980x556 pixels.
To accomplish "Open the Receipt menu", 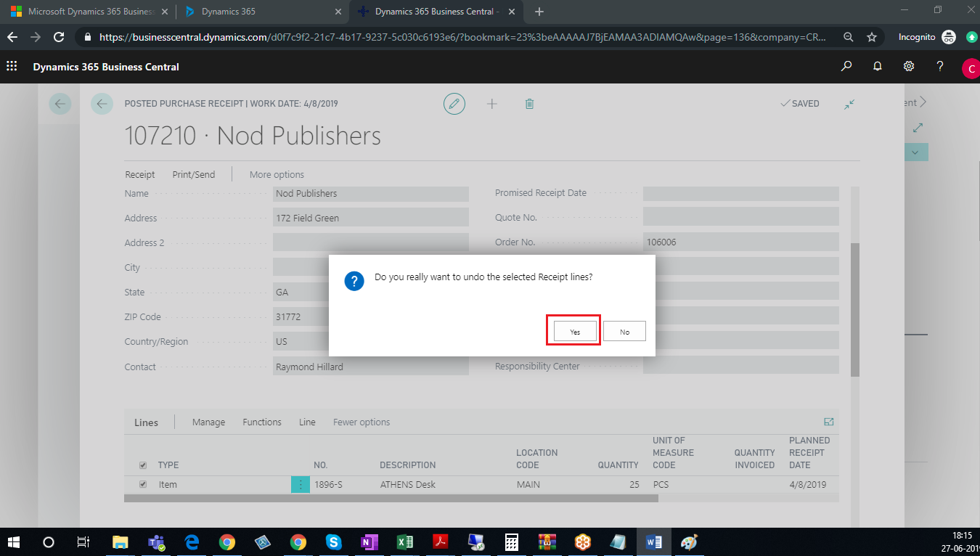I will (x=140, y=174).
